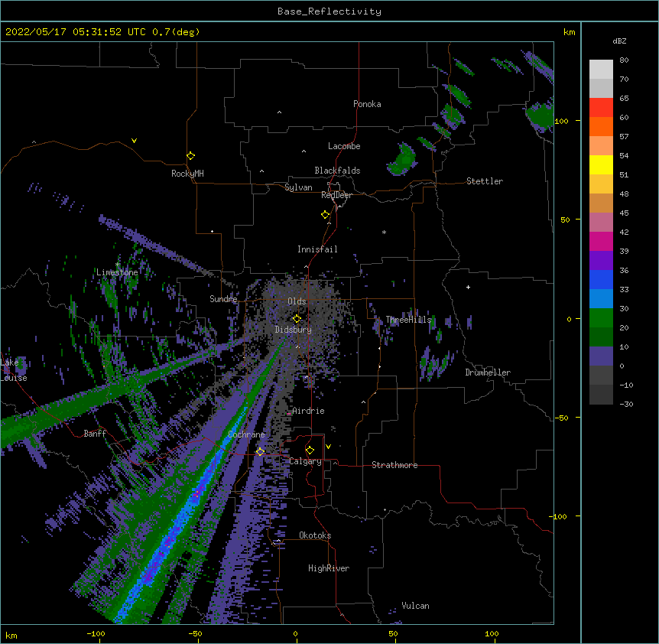This screenshot has width=659, height=644.
Task: Select the bright green 20-30 dBZ legend swatch
Action: (601, 318)
